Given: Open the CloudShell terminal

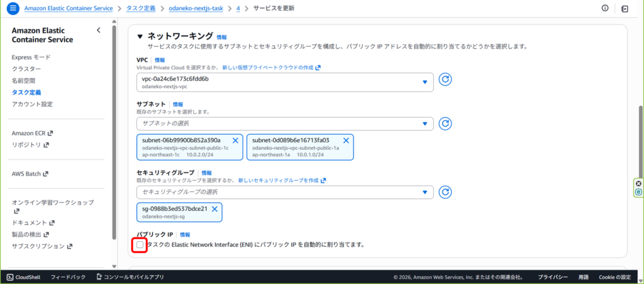Looking at the screenshot, I should (x=23, y=277).
